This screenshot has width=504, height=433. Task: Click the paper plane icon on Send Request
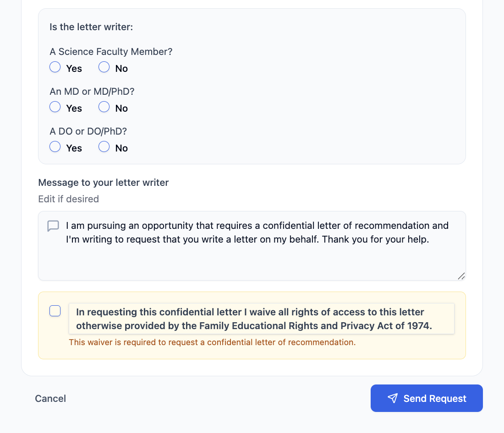[x=393, y=398]
